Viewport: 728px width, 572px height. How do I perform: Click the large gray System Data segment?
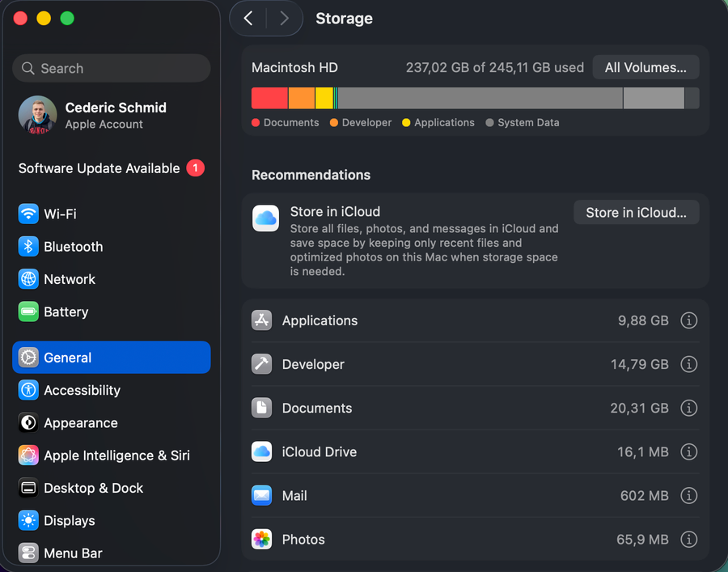[x=480, y=98]
